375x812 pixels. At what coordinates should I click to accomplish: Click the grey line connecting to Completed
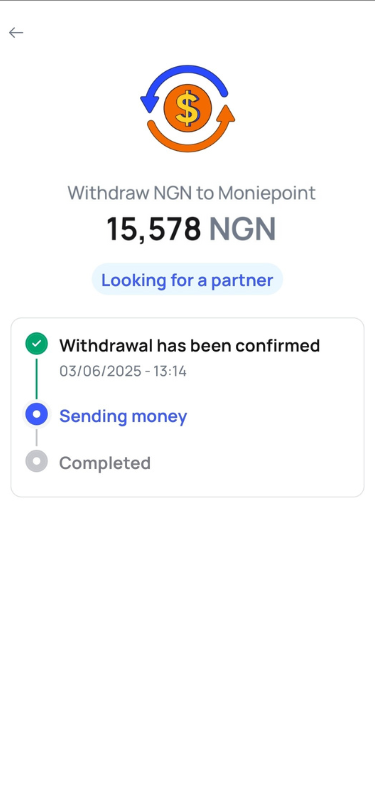[36, 438]
